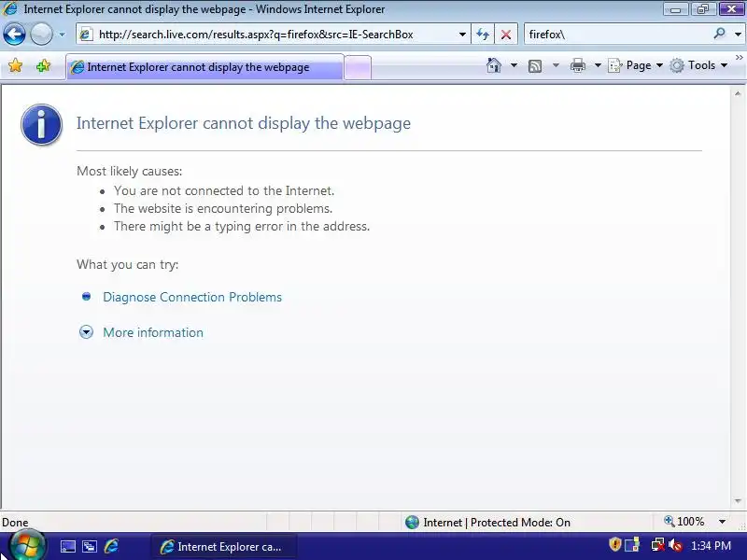Screen dimensions: 747x560
Task: Expand the Print dropdown arrow
Action: pos(598,65)
